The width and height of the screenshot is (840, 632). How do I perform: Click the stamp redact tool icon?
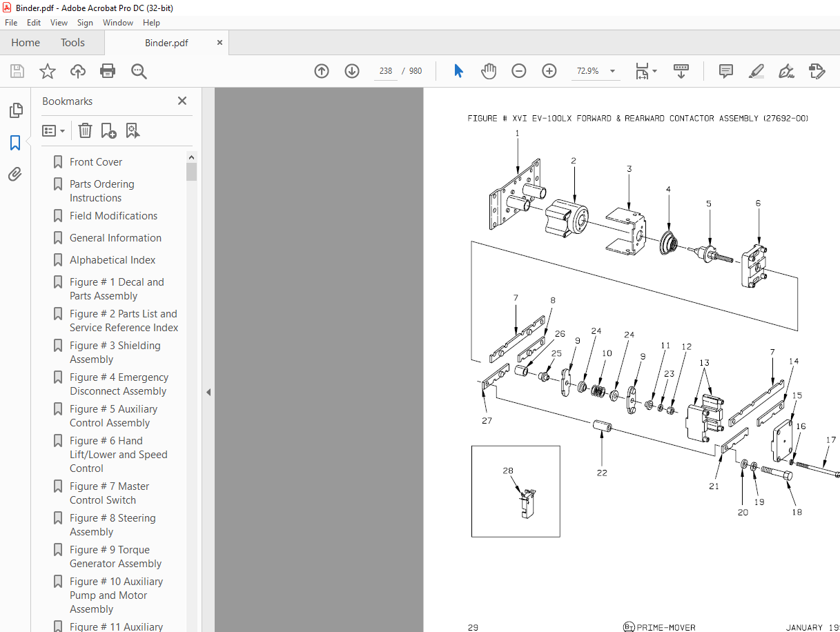coord(817,71)
